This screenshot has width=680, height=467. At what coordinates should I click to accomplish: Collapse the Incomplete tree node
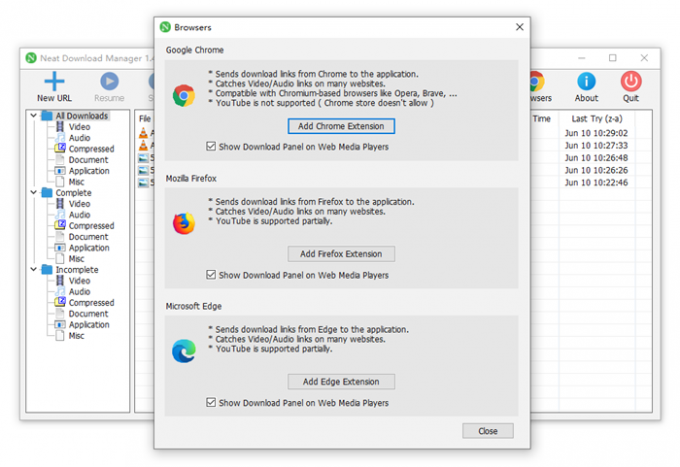(x=33, y=269)
